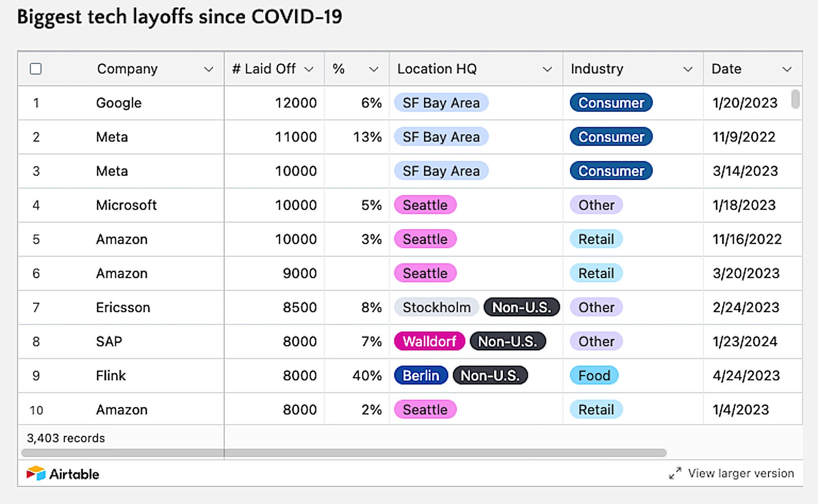Screen dimensions: 818x504
Task: Click the Airtable logo icon
Action: click(36, 473)
